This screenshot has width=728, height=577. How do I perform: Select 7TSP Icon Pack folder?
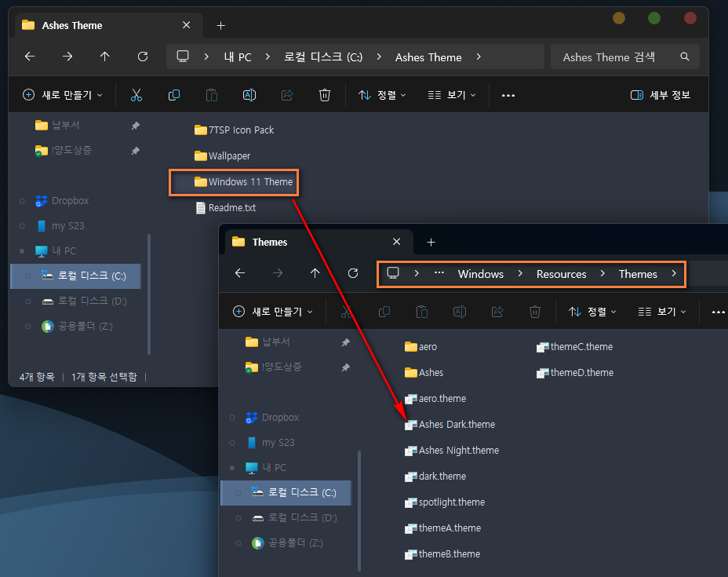[235, 130]
